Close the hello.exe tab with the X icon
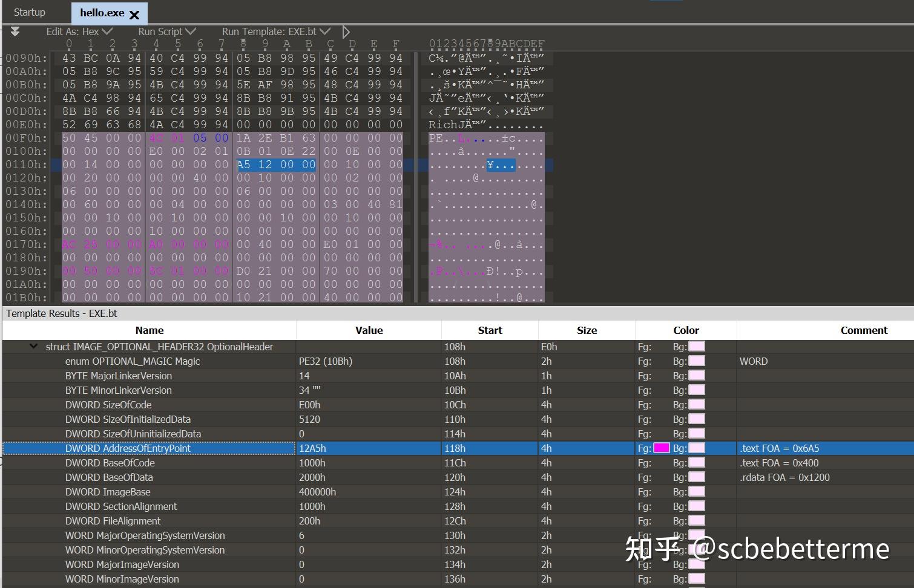This screenshot has height=588, width=914. click(134, 12)
